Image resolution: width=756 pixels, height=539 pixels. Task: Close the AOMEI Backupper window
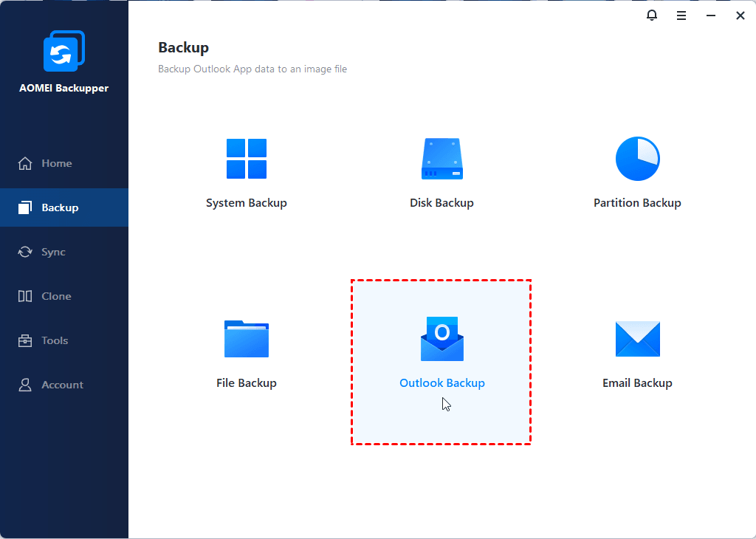tap(740, 16)
